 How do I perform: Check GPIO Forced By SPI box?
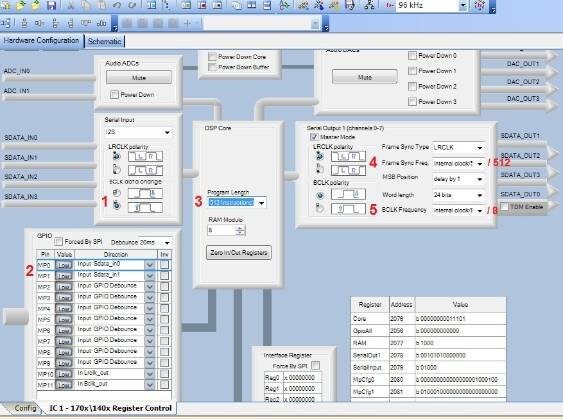(x=59, y=242)
